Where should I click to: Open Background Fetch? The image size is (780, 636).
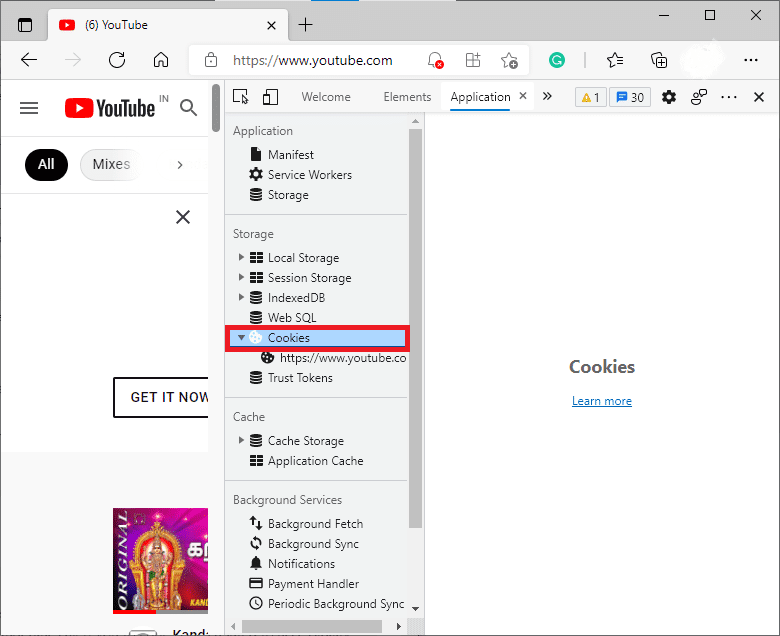click(x=315, y=524)
